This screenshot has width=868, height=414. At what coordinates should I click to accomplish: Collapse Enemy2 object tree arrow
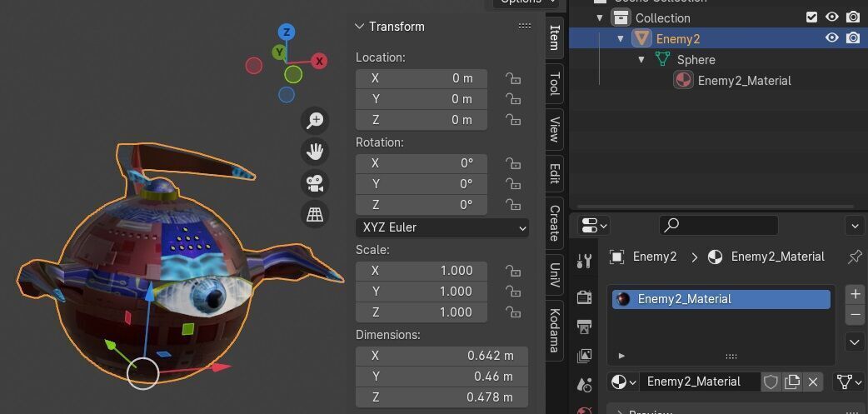click(621, 39)
